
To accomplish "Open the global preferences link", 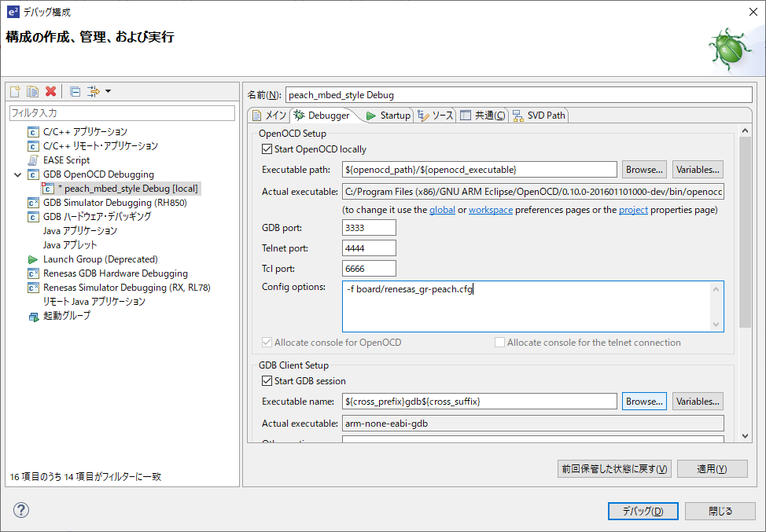I will click(x=442, y=210).
